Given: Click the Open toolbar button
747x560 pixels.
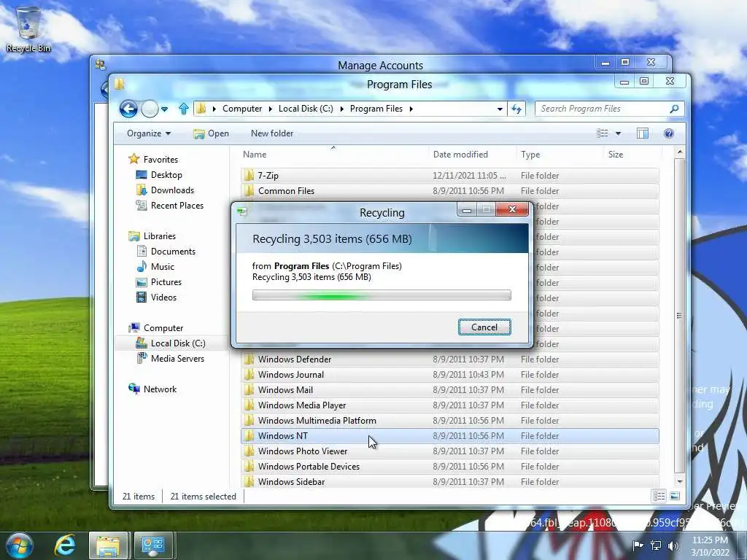Looking at the screenshot, I should point(211,133).
